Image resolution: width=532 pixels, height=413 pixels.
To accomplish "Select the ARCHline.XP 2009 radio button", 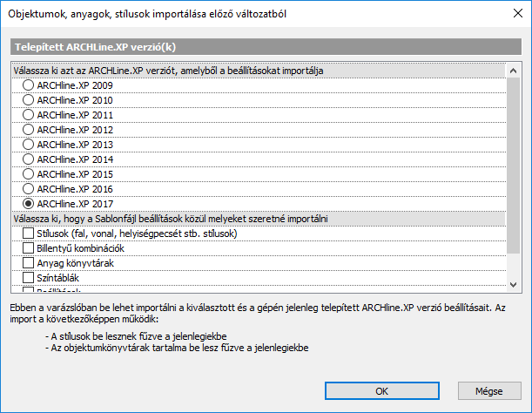I will pos(29,85).
